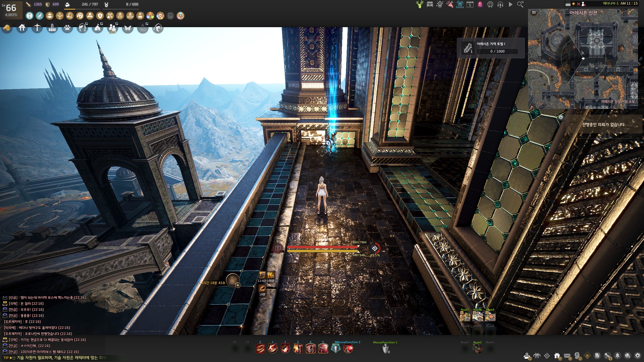Open the quest widget gear settings
This screenshot has height=362, width=644.
(561, 117)
